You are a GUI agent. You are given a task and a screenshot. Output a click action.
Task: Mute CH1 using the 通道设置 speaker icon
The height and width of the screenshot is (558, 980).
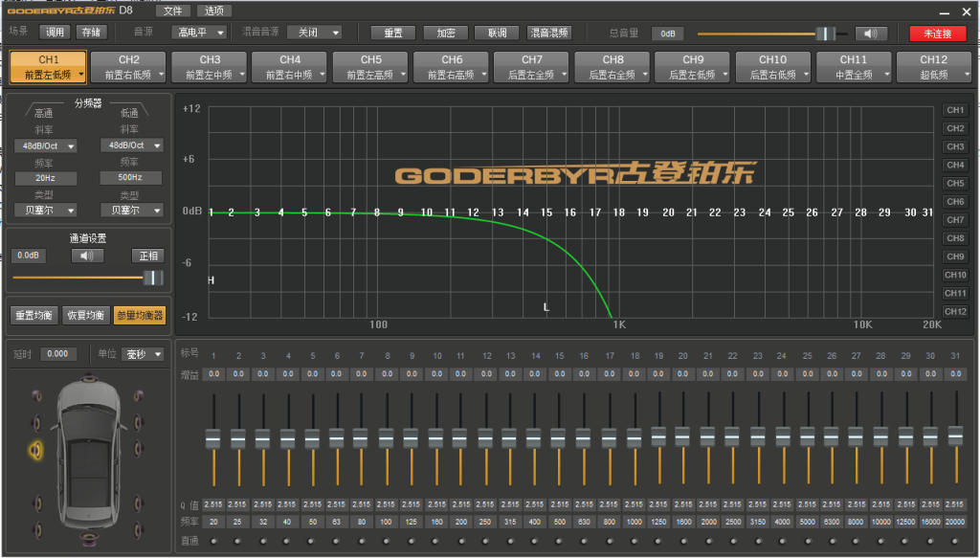(87, 256)
